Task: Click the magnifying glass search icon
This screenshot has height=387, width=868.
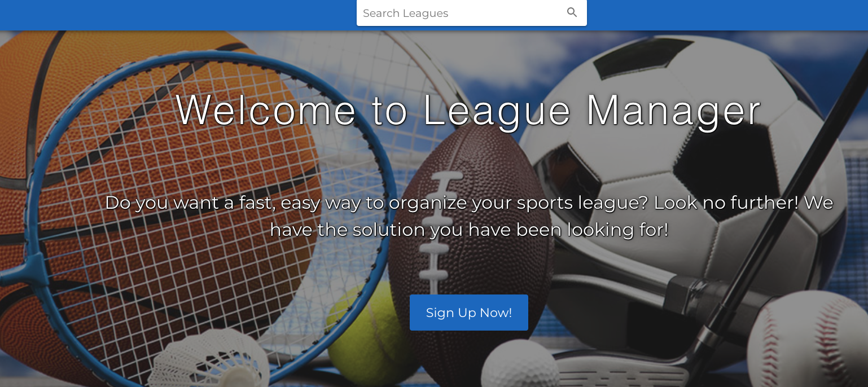Action: tap(572, 12)
